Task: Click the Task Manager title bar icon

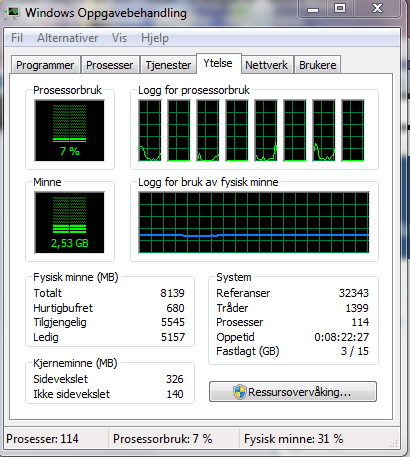Action: [x=13, y=13]
